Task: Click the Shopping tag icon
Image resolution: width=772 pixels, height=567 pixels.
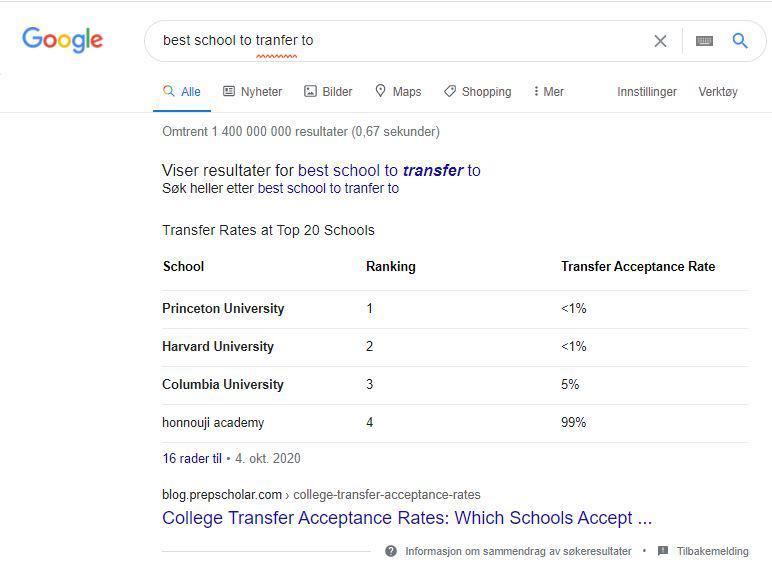Action: pos(450,91)
